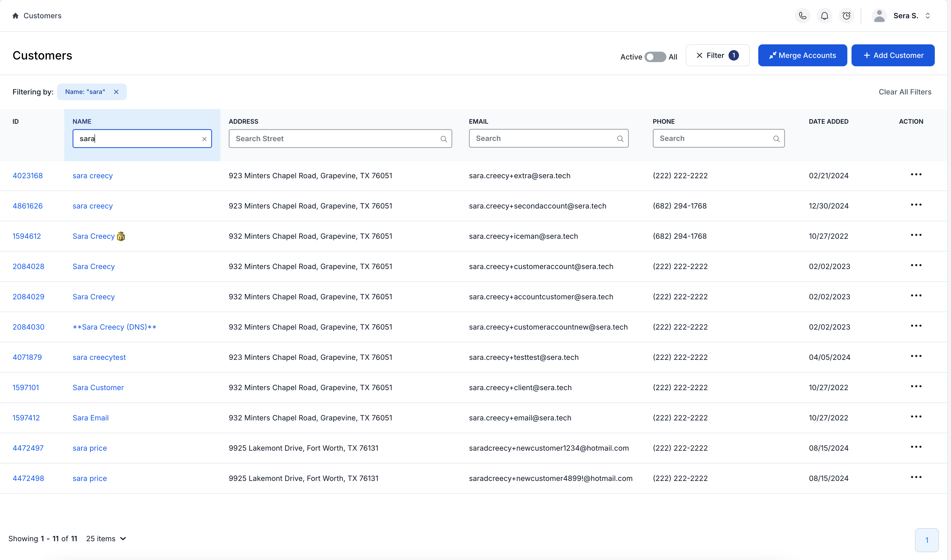
Task: Click the phone icon in the top bar
Action: click(803, 15)
